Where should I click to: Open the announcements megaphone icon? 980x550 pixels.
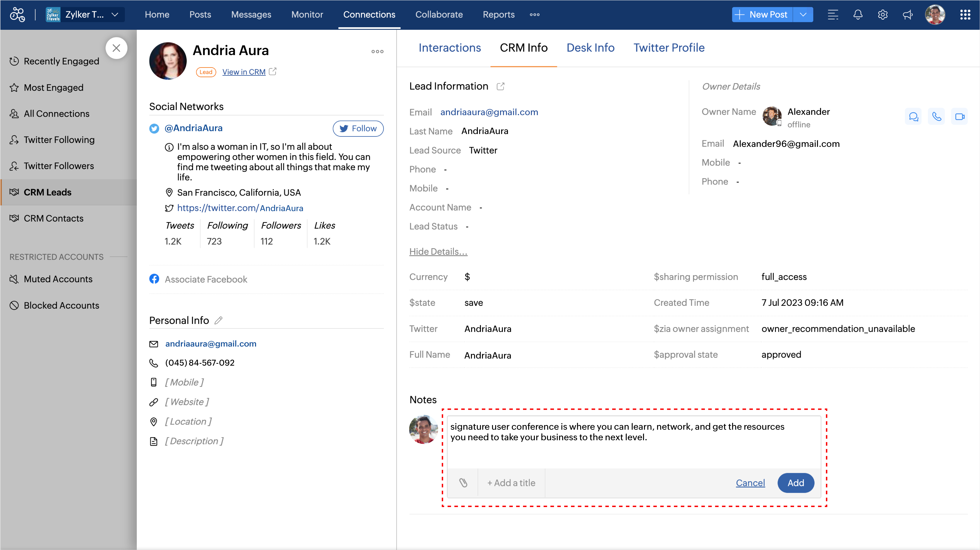tap(908, 15)
